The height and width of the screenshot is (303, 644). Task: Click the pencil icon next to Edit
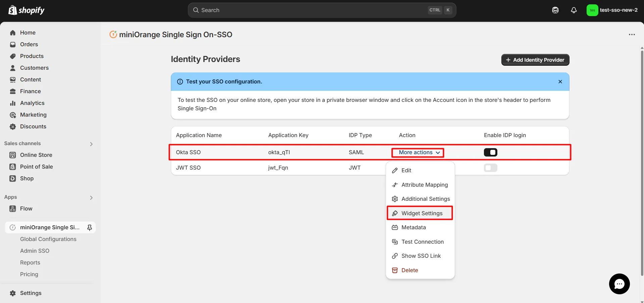coord(395,170)
